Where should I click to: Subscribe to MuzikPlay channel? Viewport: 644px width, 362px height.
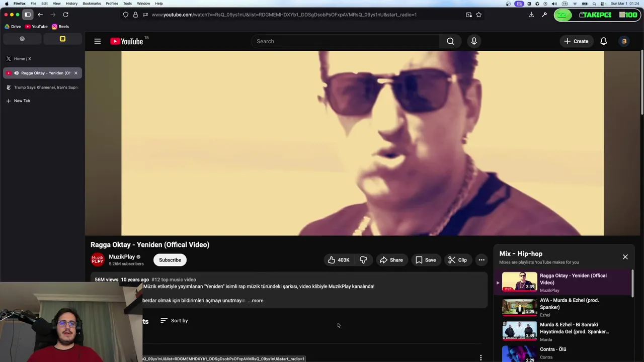click(170, 260)
